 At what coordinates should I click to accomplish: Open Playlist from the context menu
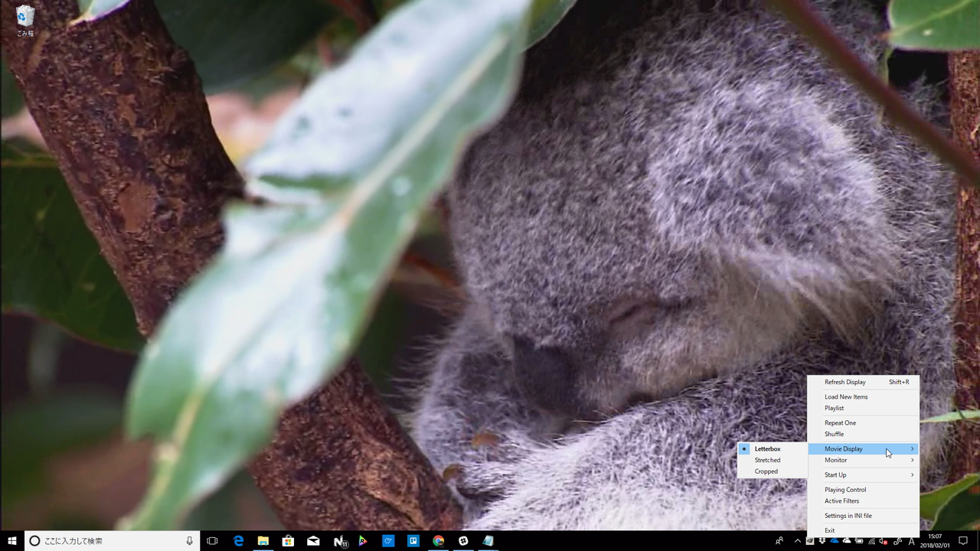864,408
